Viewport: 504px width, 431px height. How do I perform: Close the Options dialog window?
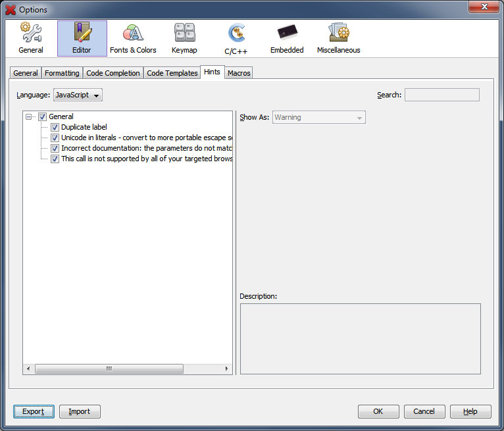tap(484, 7)
